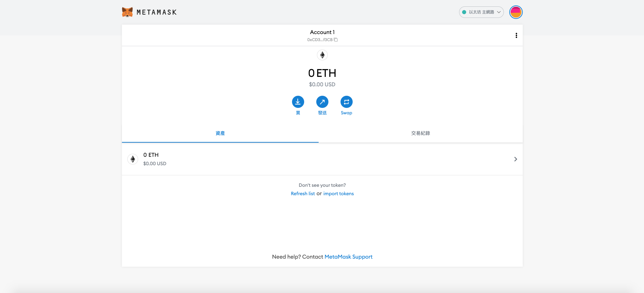The image size is (644, 293).
Task: Click the "Don't see your token?" text
Action: [x=322, y=185]
